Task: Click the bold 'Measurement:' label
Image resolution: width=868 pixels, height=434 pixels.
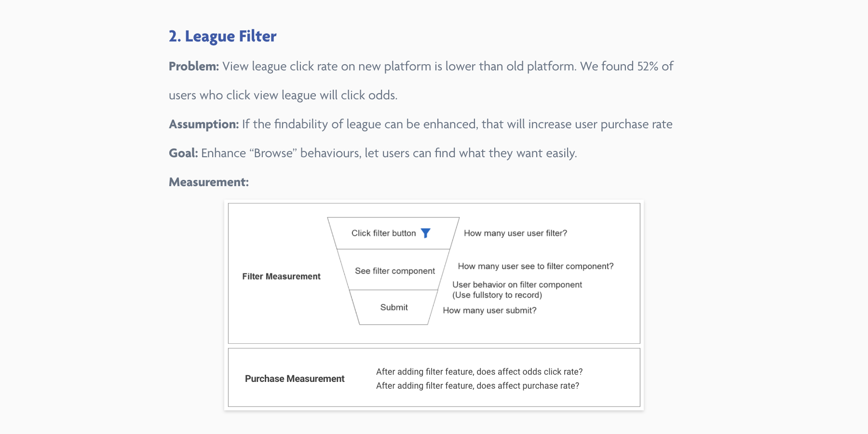Action: point(209,182)
